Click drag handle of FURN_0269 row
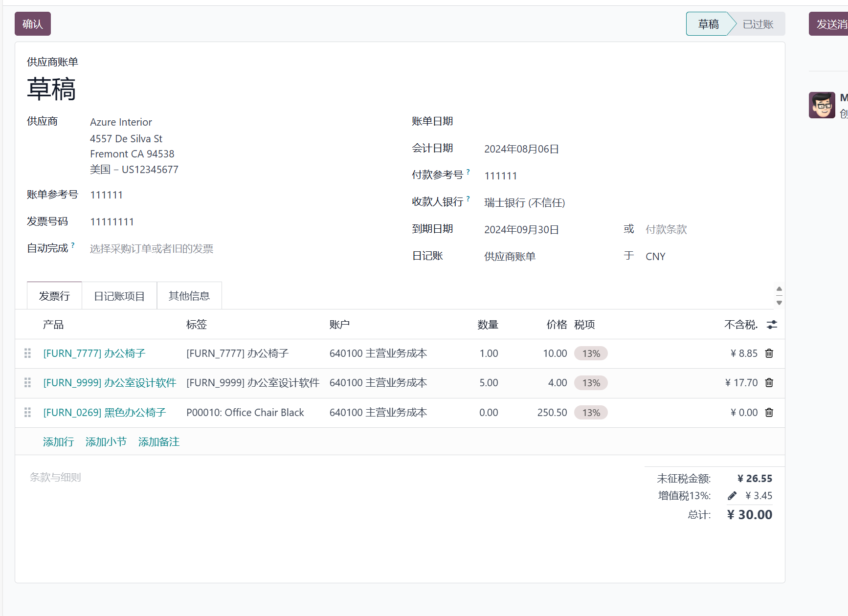848x616 pixels. pyautogui.click(x=27, y=413)
